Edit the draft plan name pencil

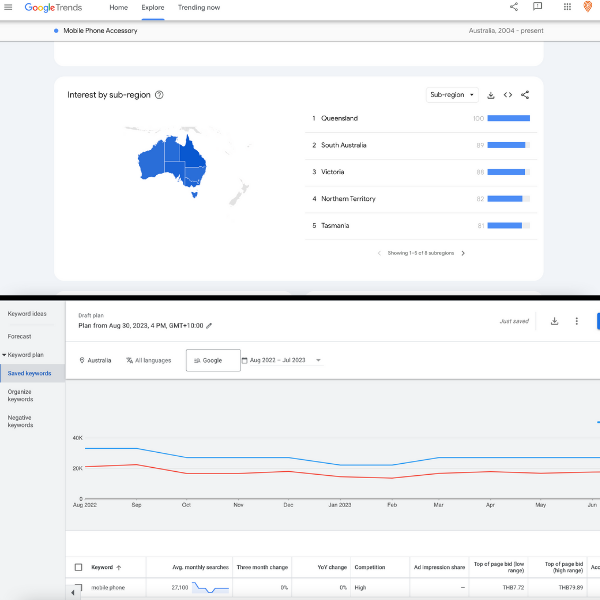pyautogui.click(x=209, y=326)
